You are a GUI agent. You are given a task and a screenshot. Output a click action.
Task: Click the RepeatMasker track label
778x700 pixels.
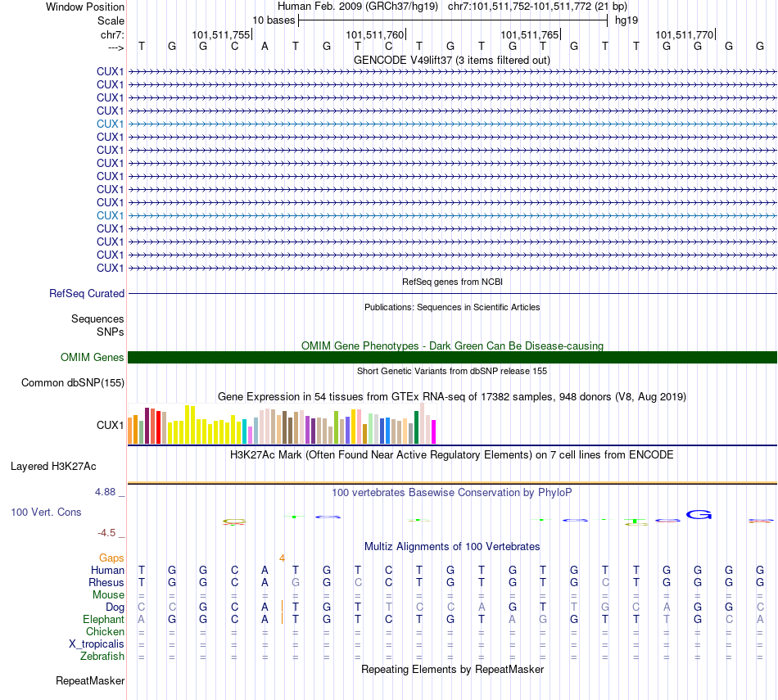coord(90,680)
